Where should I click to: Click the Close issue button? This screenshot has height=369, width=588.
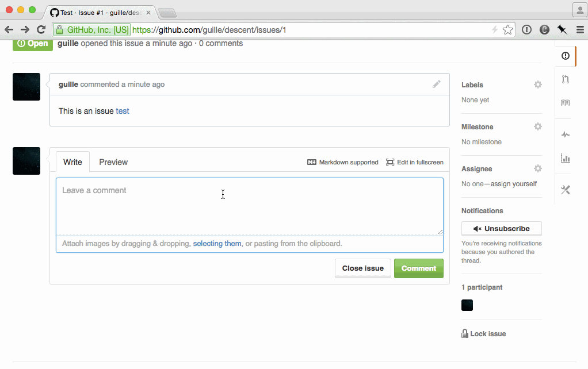click(x=362, y=268)
